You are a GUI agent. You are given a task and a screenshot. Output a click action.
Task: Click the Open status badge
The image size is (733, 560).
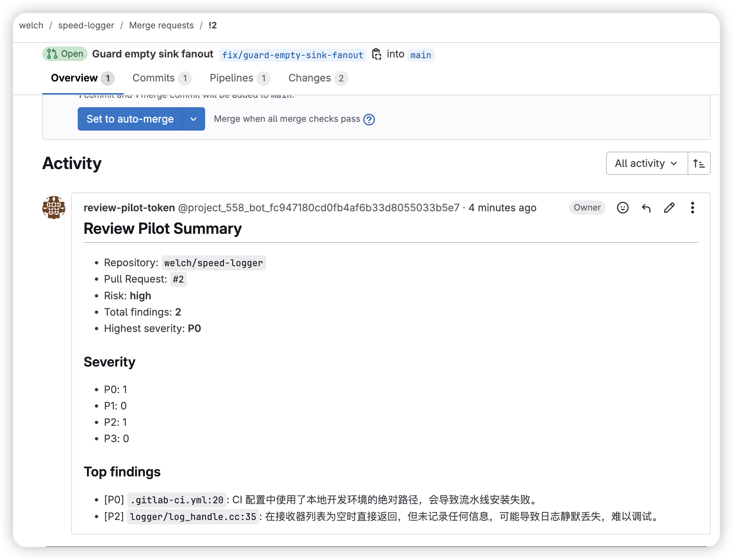[65, 54]
